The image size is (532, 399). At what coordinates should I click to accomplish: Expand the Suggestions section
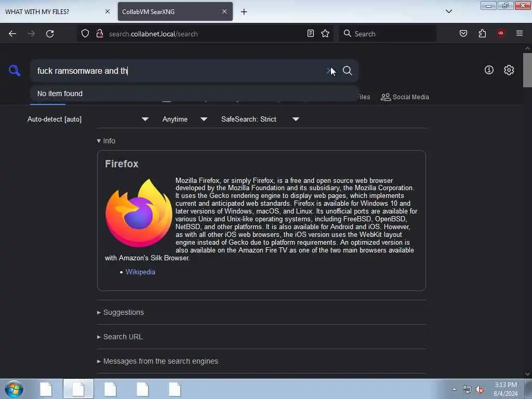pos(121,312)
